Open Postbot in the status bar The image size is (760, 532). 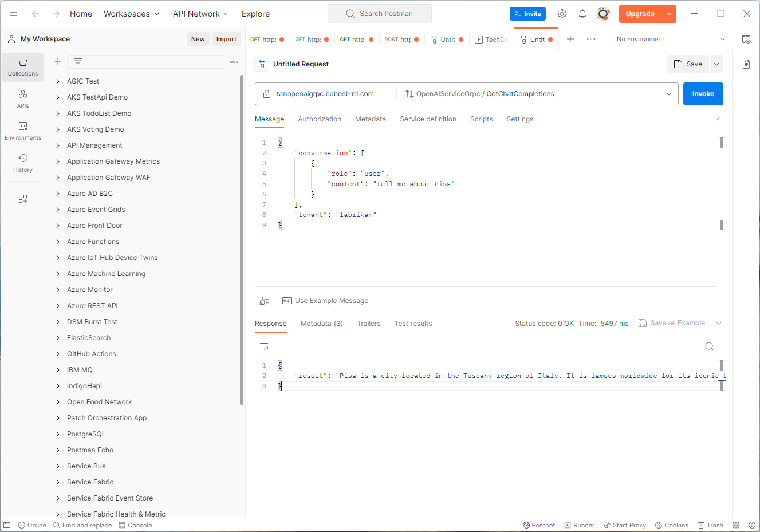pyautogui.click(x=539, y=525)
